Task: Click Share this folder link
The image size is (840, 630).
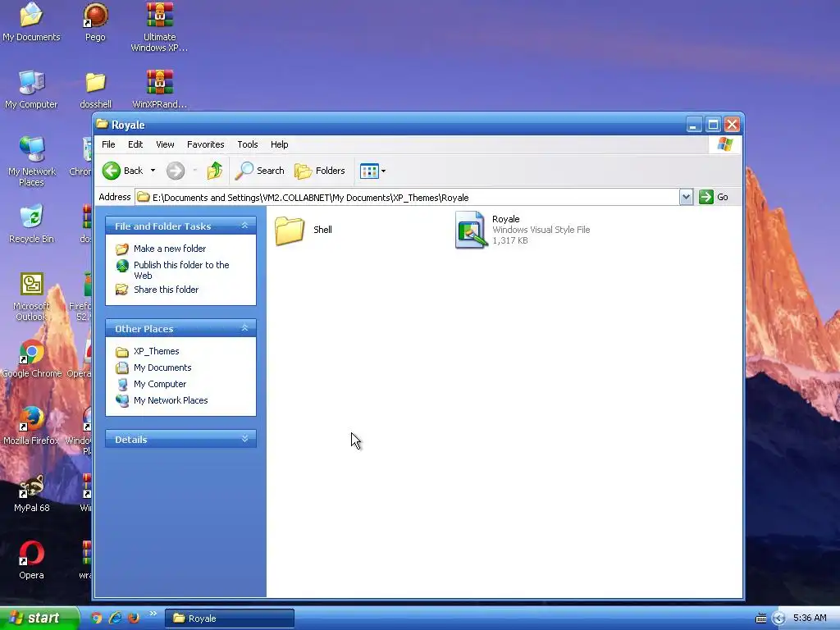Action: 166,290
